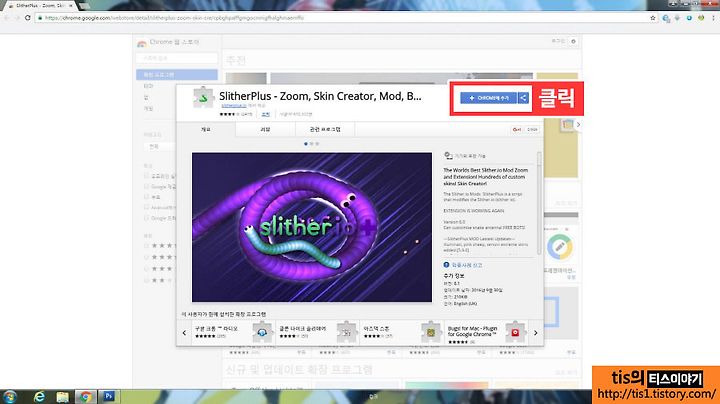
Task: Open Bugs! for Mac plugin red icon
Action: point(515,332)
